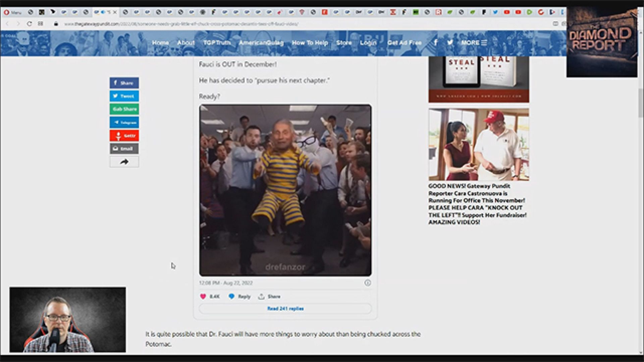This screenshot has height=362, width=644.
Task: Click Get Ad Free link
Action: coord(405,43)
